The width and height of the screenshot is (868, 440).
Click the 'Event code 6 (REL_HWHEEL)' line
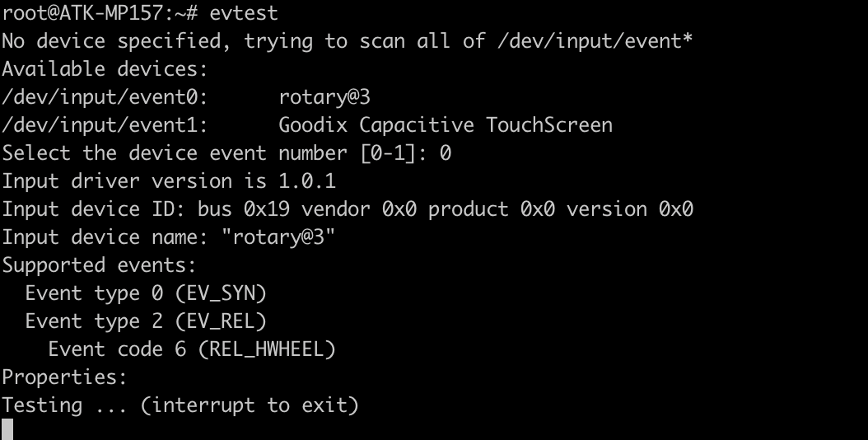[x=192, y=349]
